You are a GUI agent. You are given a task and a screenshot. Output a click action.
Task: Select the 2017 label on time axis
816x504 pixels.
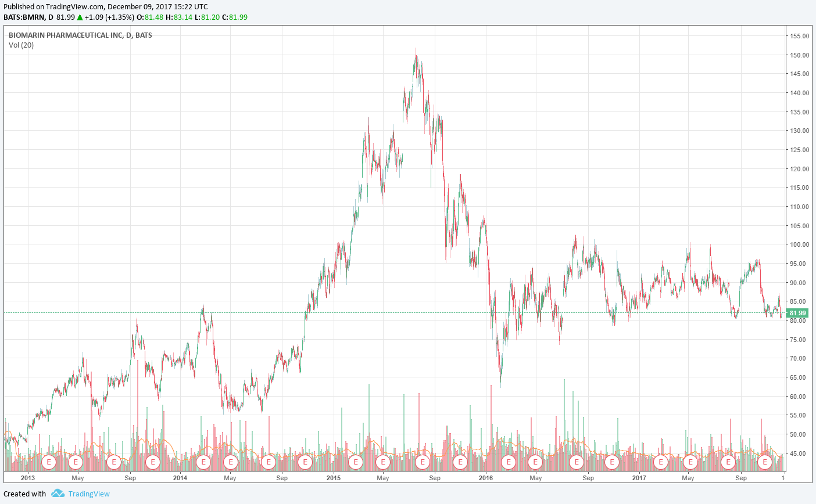click(x=639, y=478)
